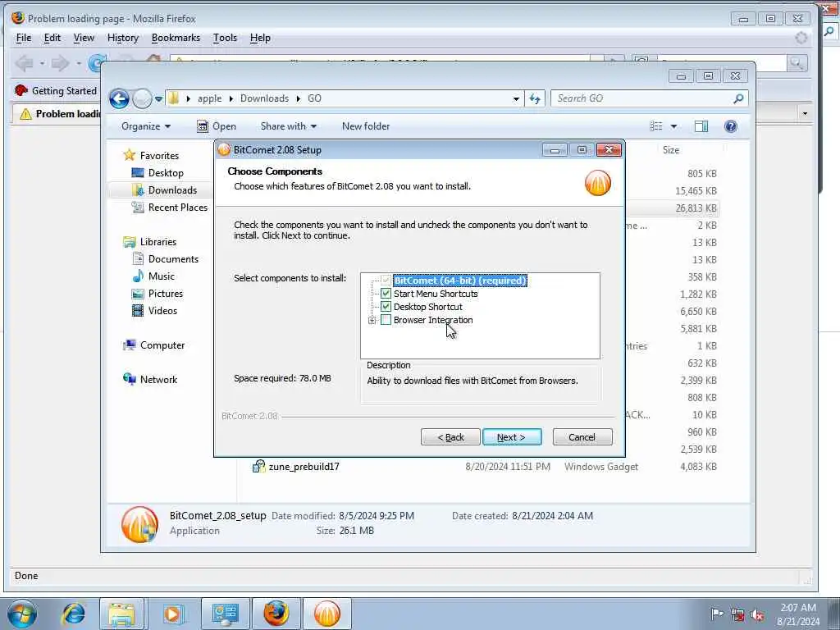Toggle the Start Menu Shortcuts checkbox

(x=386, y=294)
